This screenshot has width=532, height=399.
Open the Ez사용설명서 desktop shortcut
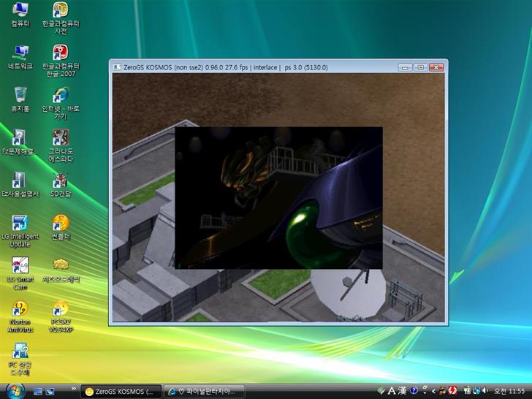point(20,185)
